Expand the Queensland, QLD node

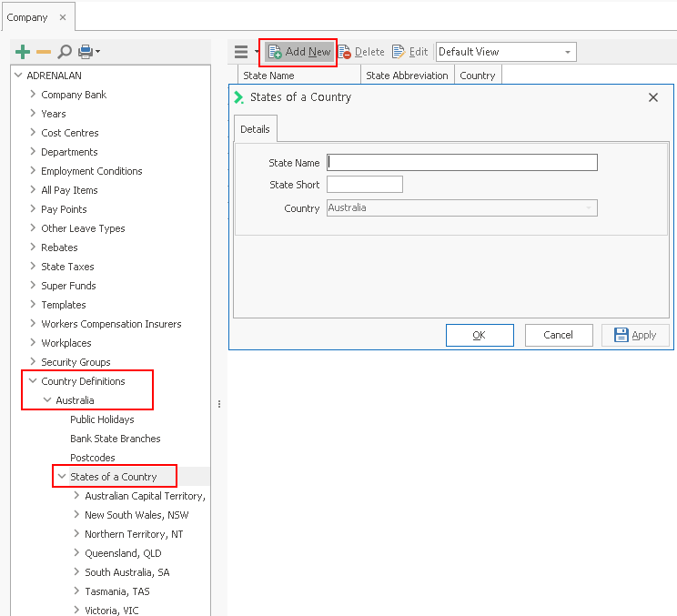click(76, 553)
